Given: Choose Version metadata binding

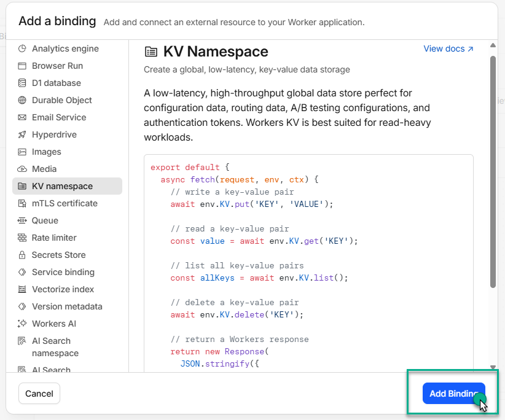Looking at the screenshot, I should tap(67, 306).
